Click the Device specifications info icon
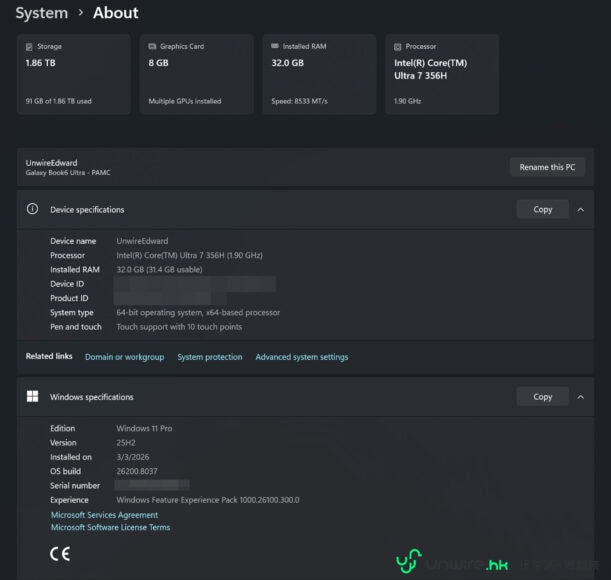 point(32,209)
